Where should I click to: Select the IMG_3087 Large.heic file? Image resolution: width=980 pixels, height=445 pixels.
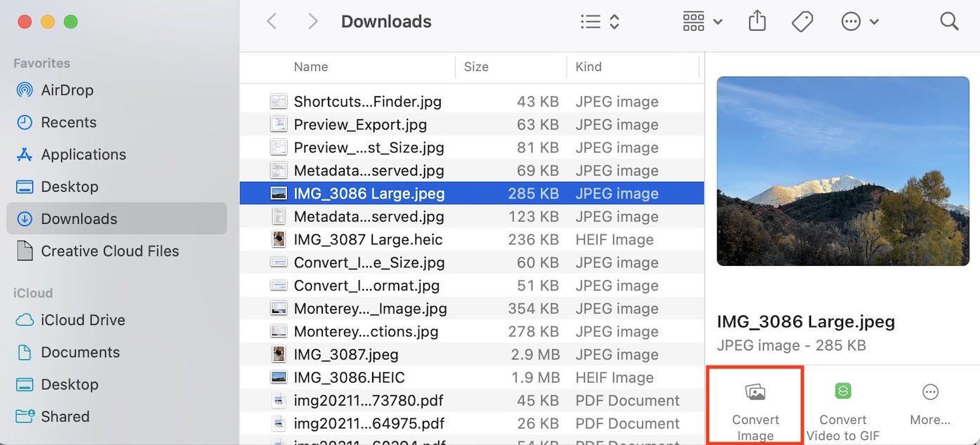(368, 239)
